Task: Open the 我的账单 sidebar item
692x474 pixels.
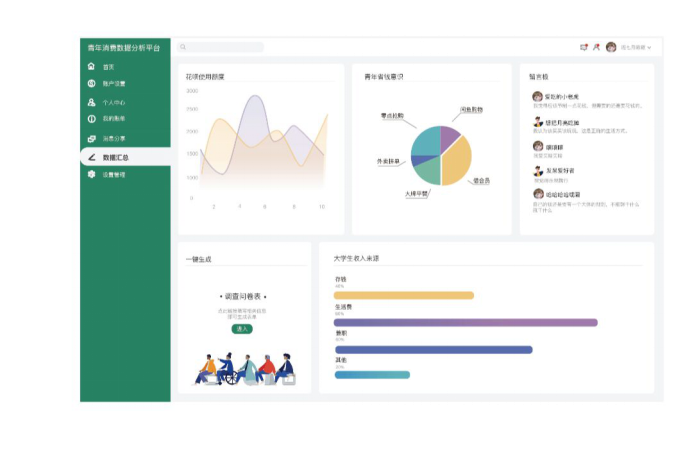Action: coord(114,119)
